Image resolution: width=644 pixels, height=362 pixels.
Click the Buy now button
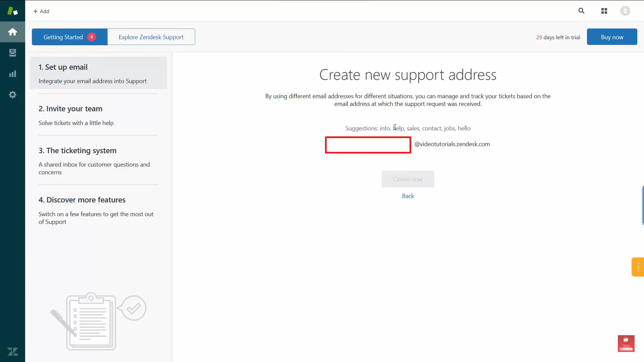coord(612,37)
